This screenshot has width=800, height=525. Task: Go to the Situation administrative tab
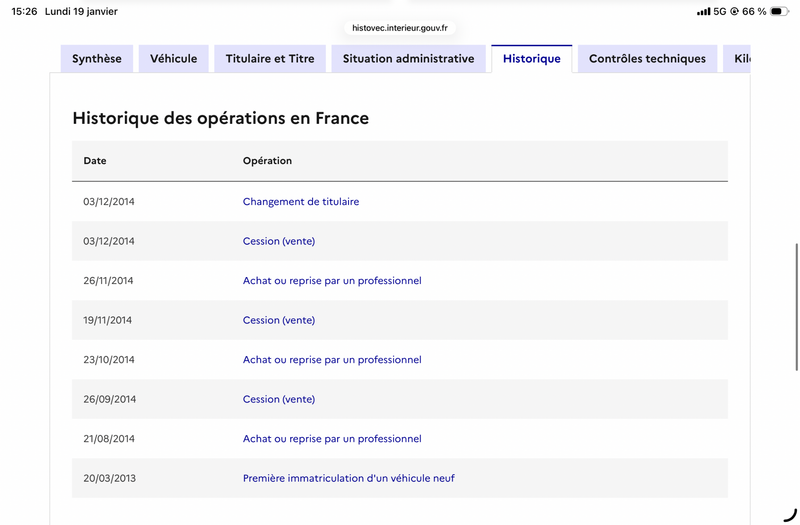(x=408, y=59)
